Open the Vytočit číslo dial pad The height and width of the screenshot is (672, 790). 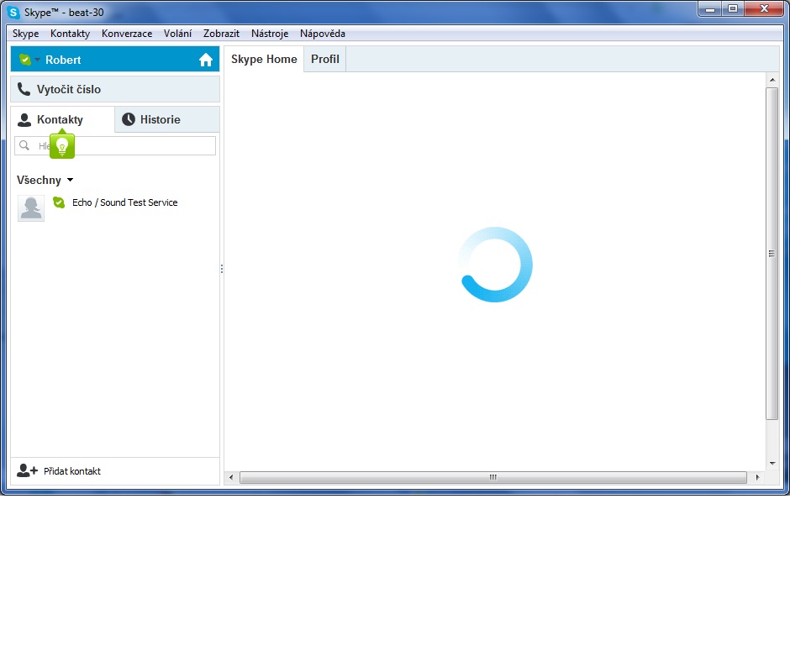coord(115,89)
